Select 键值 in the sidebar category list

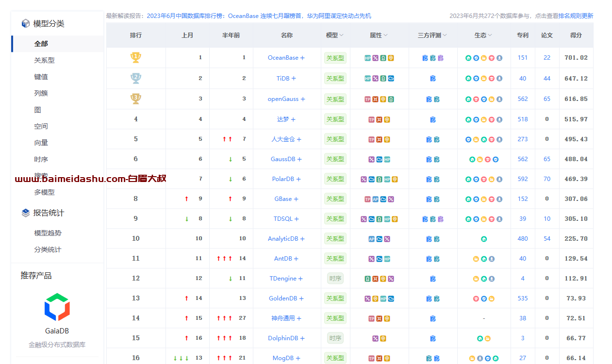coord(41,77)
